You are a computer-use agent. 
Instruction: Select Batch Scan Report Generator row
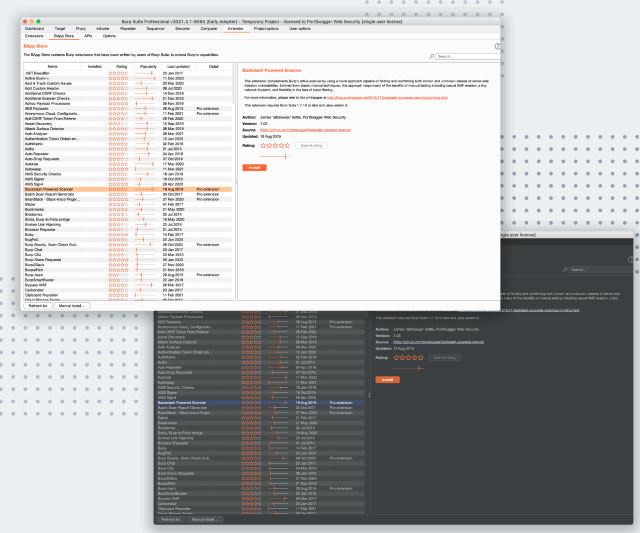(x=128, y=194)
